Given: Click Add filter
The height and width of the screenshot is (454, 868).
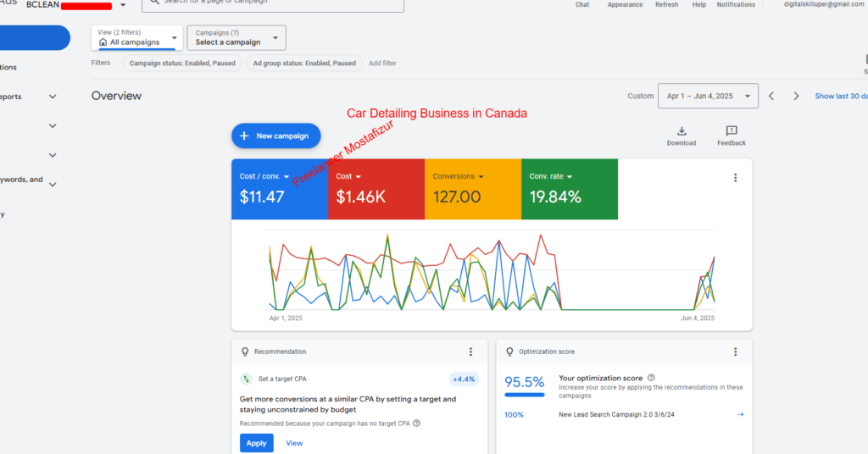Looking at the screenshot, I should click(382, 63).
